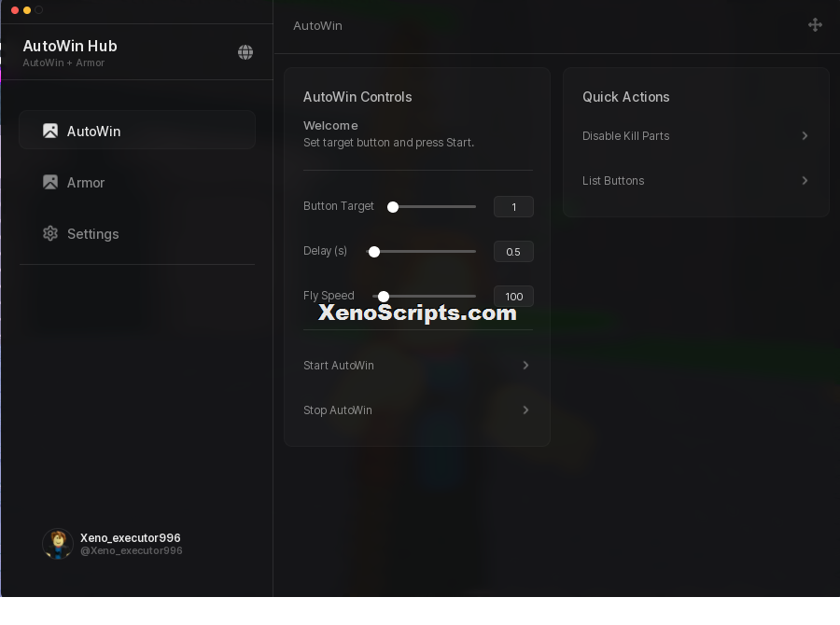Click the chevron next to List Buttons
Viewport: 840px width, 625px height.
click(x=805, y=181)
